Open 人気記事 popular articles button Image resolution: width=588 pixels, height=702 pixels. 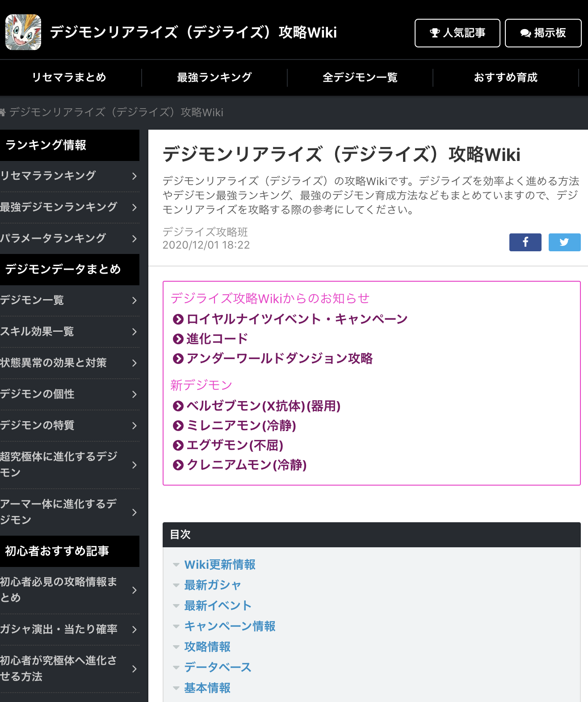click(x=458, y=33)
